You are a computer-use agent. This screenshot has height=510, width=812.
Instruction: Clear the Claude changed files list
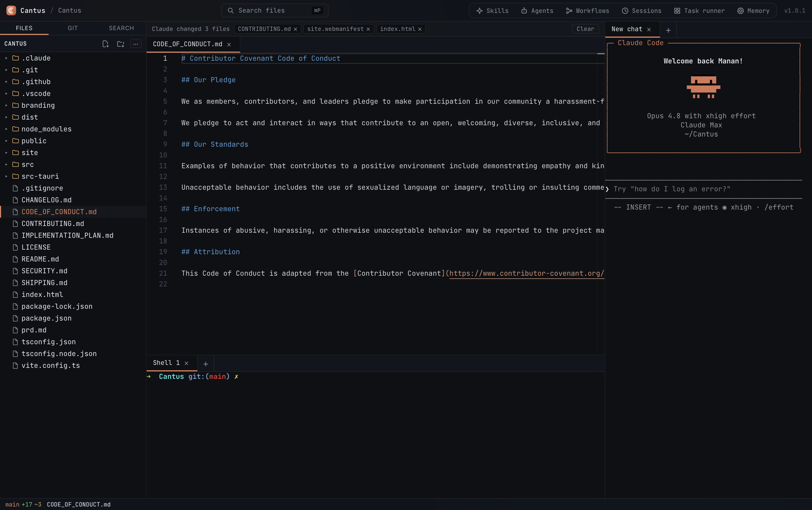tap(585, 29)
